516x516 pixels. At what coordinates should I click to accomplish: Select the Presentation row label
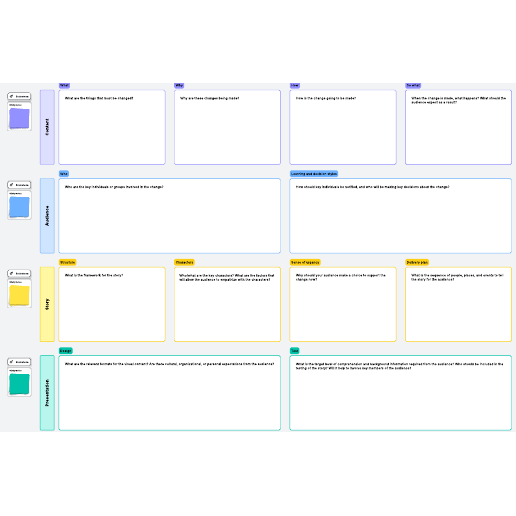tap(47, 393)
